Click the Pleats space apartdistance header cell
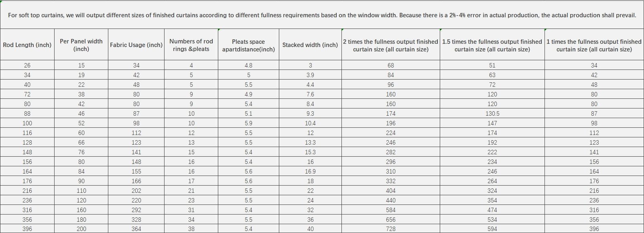 coord(248,45)
